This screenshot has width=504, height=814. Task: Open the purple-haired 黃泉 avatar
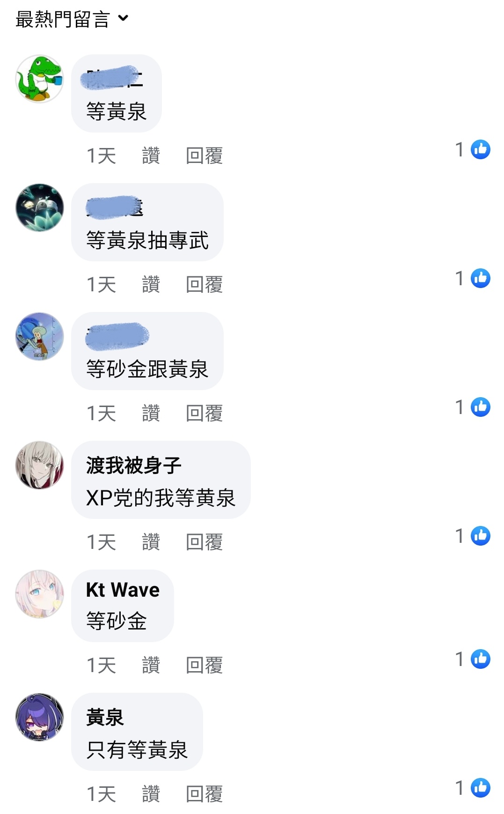(39, 717)
